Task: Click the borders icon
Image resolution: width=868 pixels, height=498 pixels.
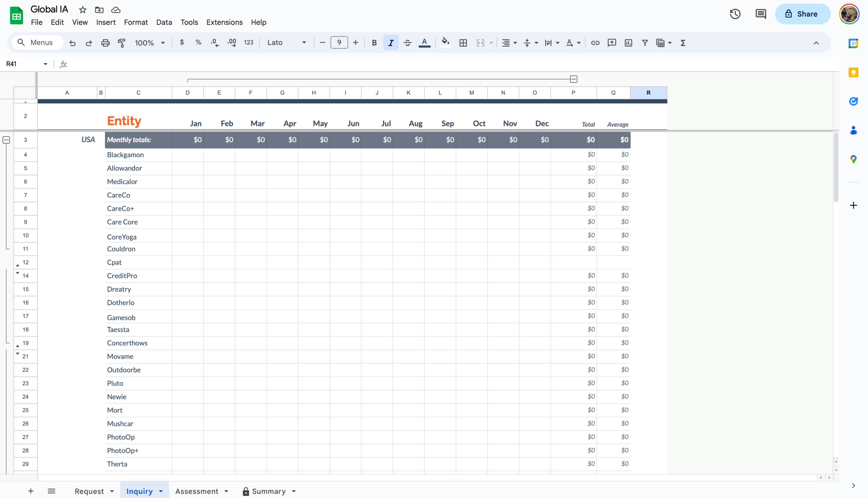Action: (x=463, y=43)
